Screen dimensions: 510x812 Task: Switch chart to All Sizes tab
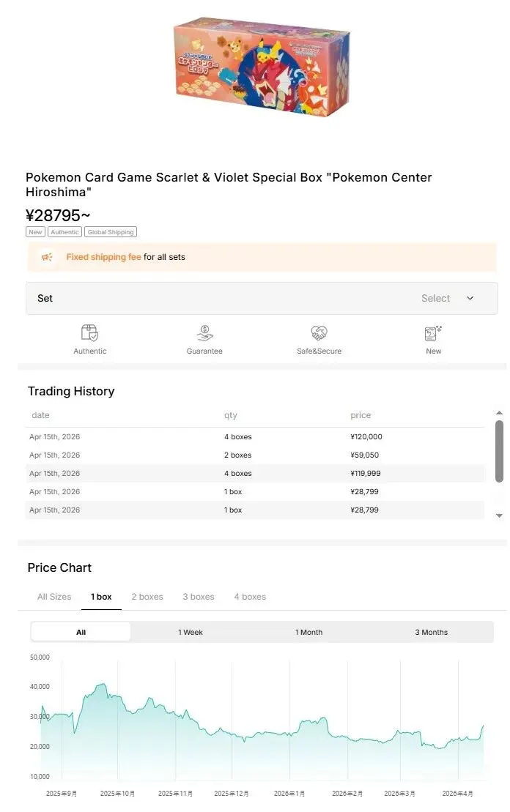pyautogui.click(x=54, y=597)
